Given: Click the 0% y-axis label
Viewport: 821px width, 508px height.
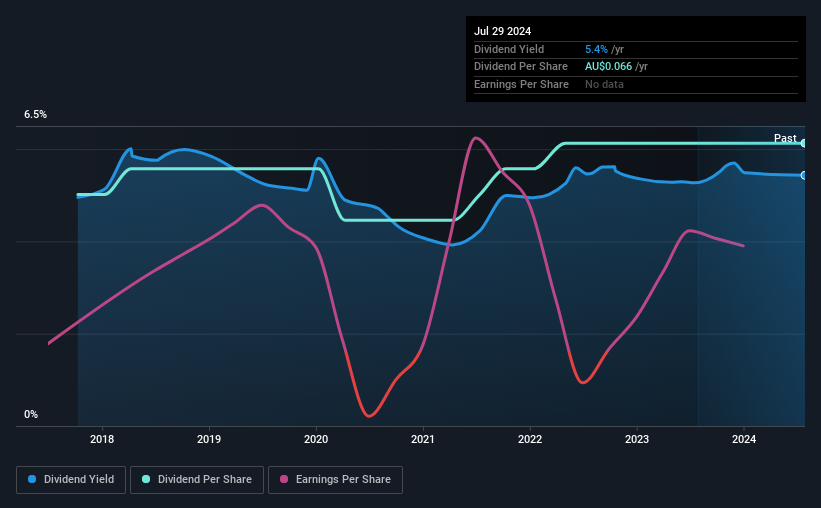Looking at the screenshot, I should tap(31, 414).
